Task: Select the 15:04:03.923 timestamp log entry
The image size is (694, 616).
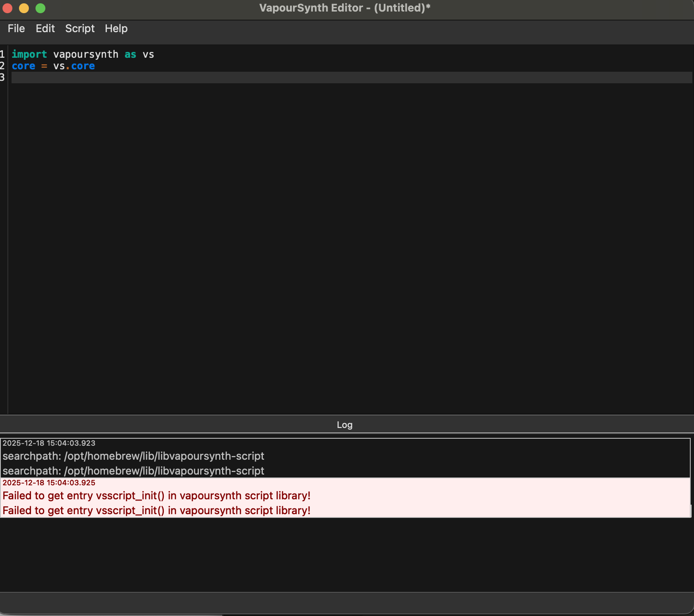Action: (x=49, y=443)
